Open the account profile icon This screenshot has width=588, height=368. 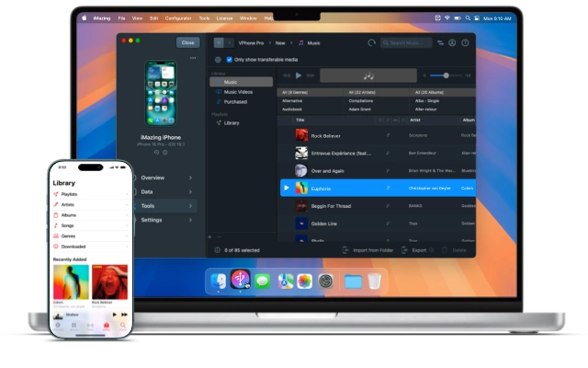pos(452,42)
